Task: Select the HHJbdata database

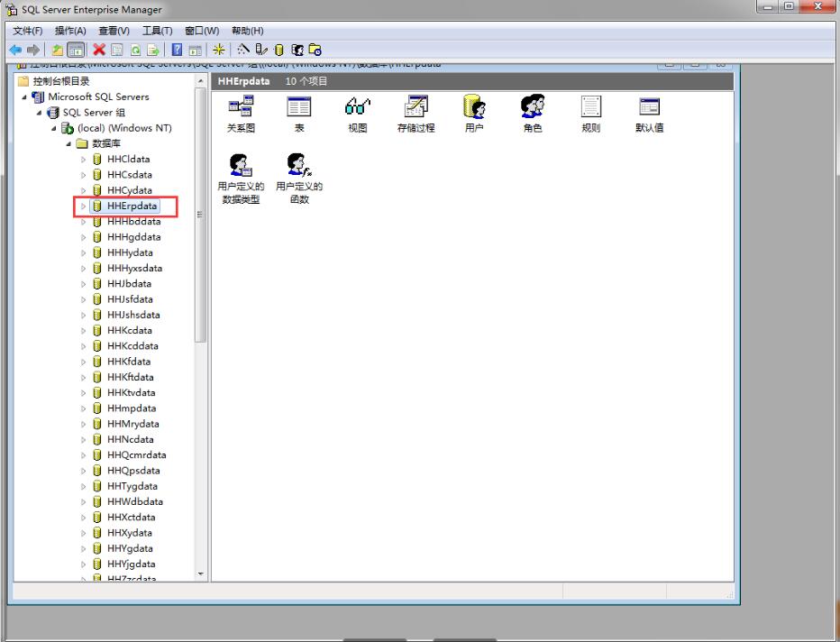Action: click(x=129, y=283)
